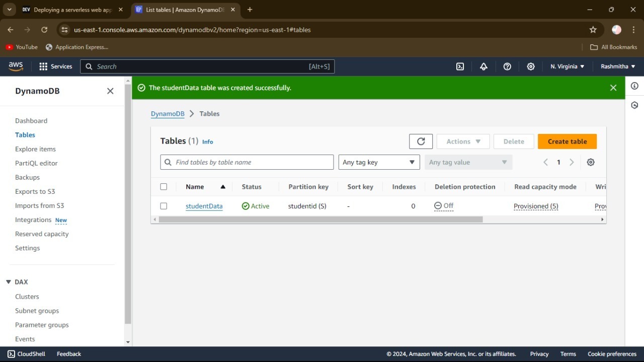Select all tables checkbox in header
This screenshot has height=362, width=644.
[x=164, y=187]
